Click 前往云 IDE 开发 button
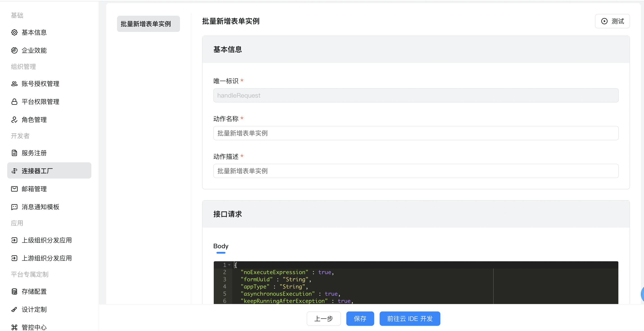Viewport: 644px width, 331px height. (x=410, y=318)
